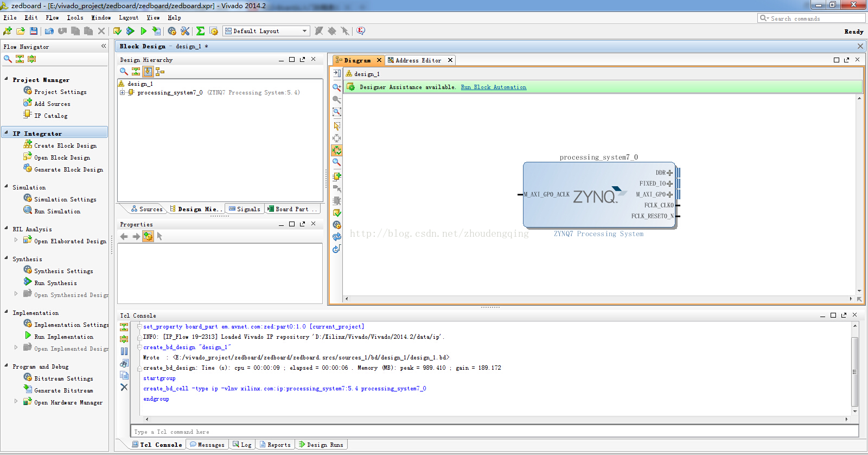Switch to the Messages tab
The image size is (868, 455).
pyautogui.click(x=207, y=445)
